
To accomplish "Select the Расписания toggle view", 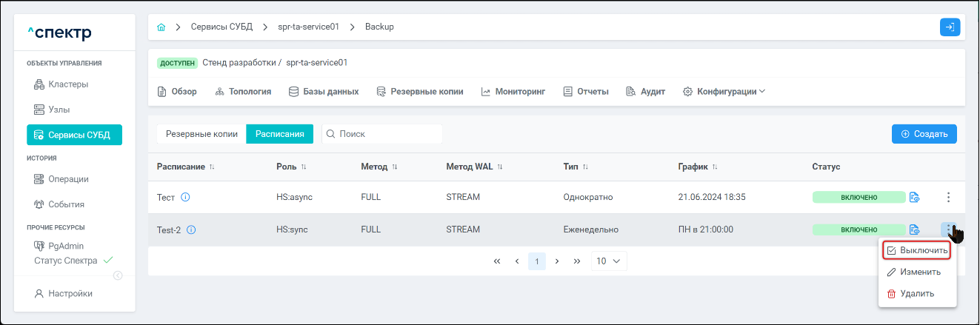I will pos(280,134).
